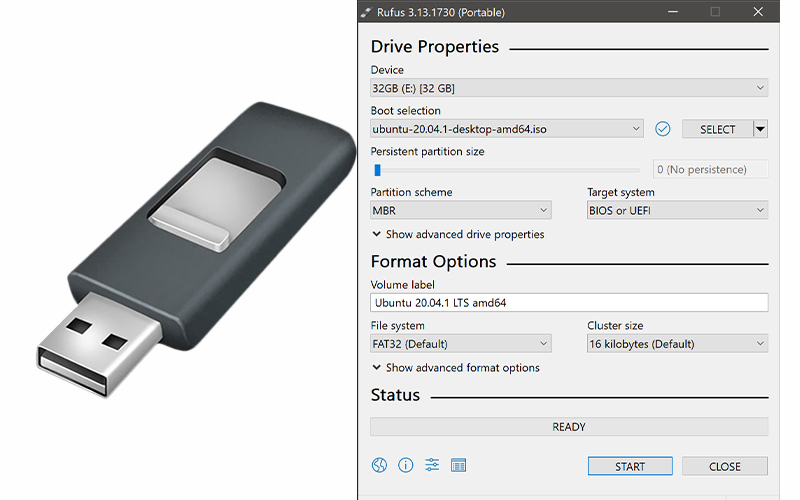Click the Rufus title bar app icon

[x=366, y=12]
